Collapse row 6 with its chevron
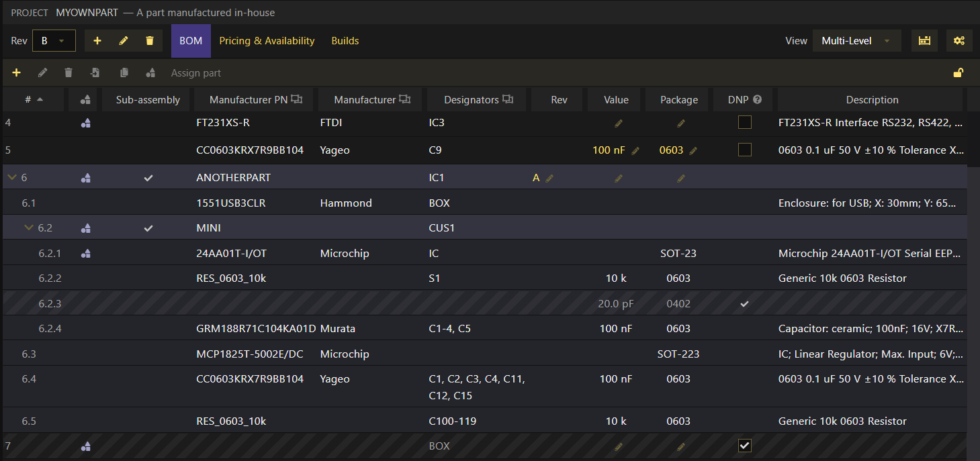This screenshot has width=980, height=461. [11, 178]
